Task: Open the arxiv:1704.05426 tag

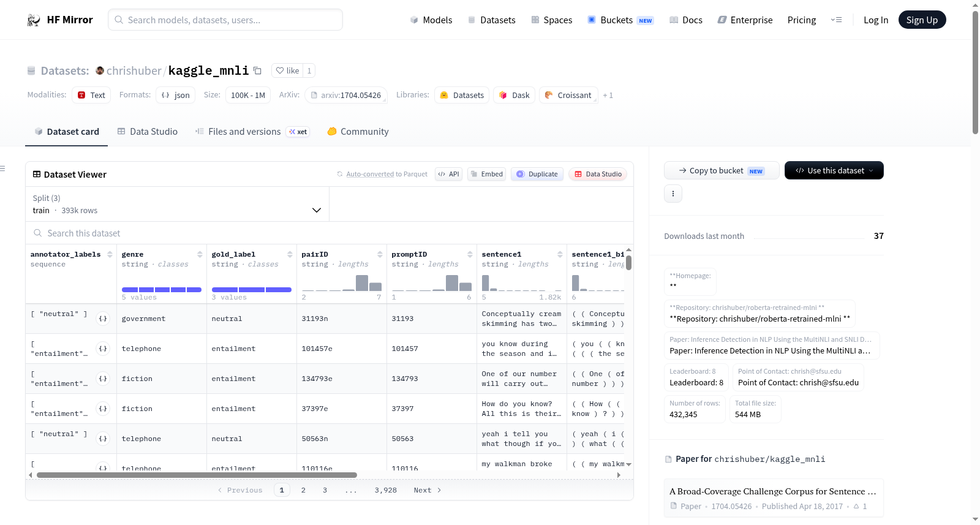Action: pos(346,95)
